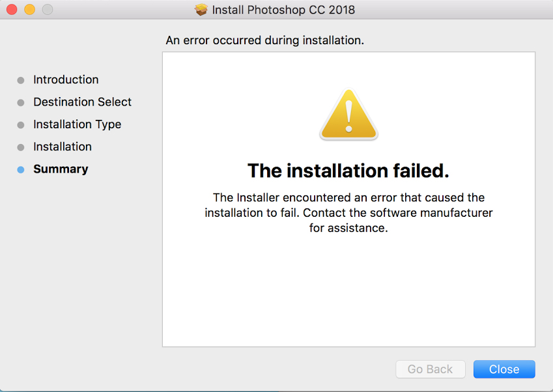Click the yellow minimize button

28,9
